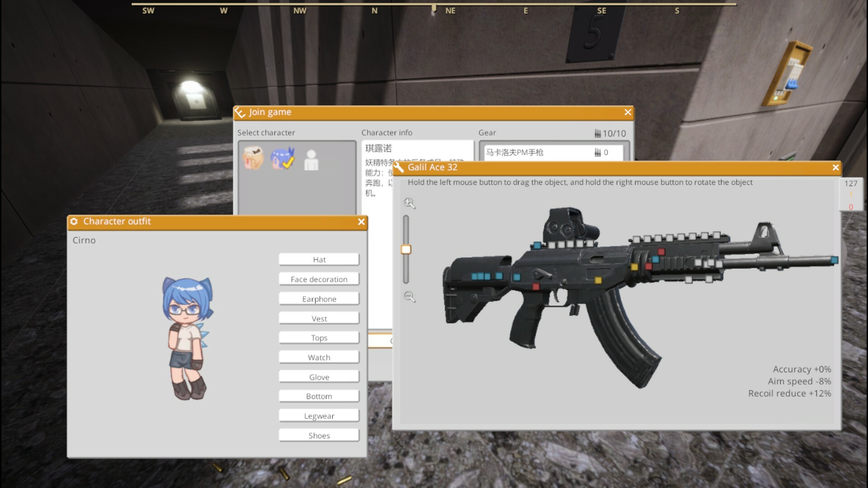Select the blonde character portrait
Image resolution: width=868 pixels, height=488 pixels.
(x=253, y=158)
